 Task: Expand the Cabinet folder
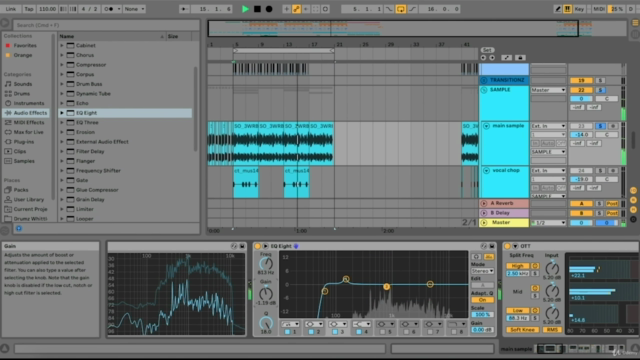(x=62, y=45)
